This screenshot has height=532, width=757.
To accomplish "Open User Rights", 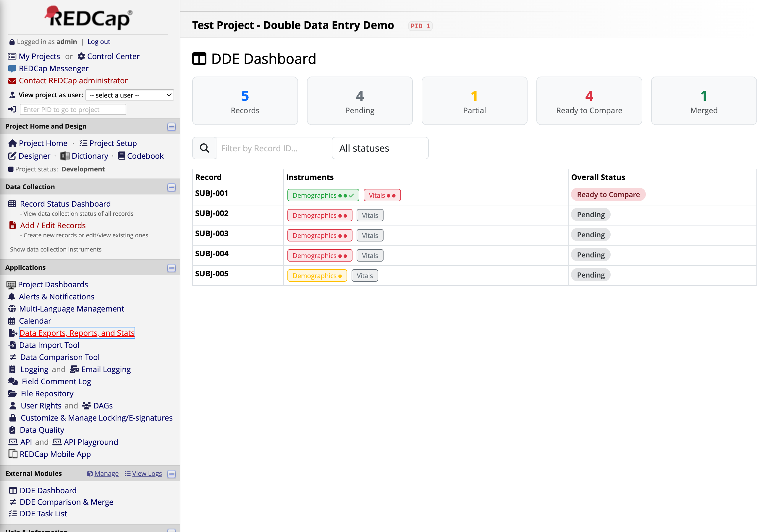I will click(x=41, y=406).
